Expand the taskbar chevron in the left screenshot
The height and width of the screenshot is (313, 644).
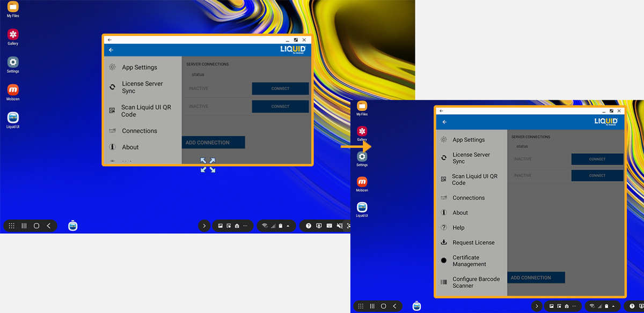coord(204,226)
